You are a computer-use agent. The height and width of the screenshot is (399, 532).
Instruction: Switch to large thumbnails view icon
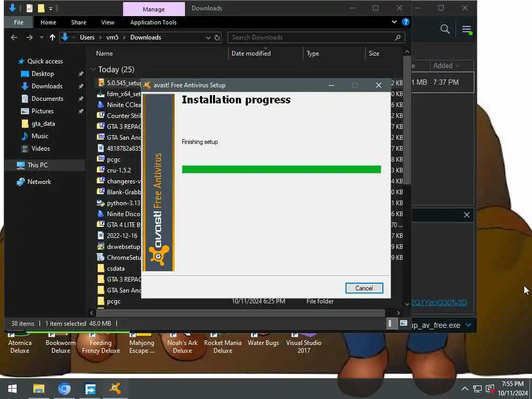pos(403,323)
